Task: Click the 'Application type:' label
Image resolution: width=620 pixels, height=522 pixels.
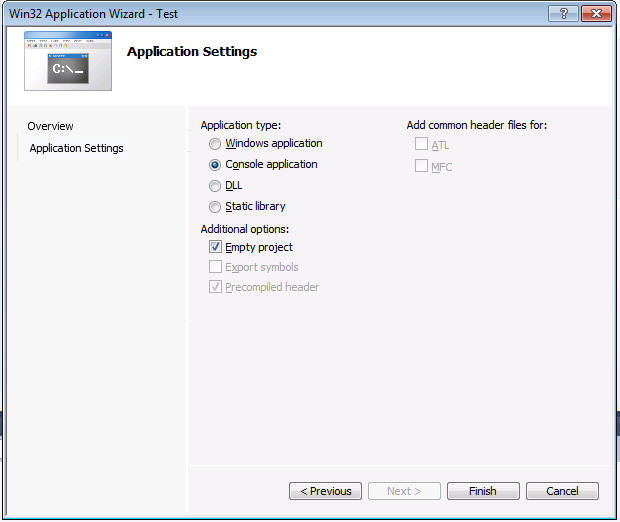Action: [x=241, y=125]
